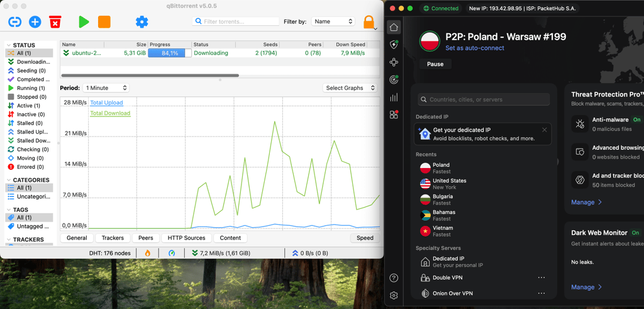Open the statistics bars sidebar icon in NordVPN
Image resolution: width=644 pixels, height=309 pixels.
point(394,98)
